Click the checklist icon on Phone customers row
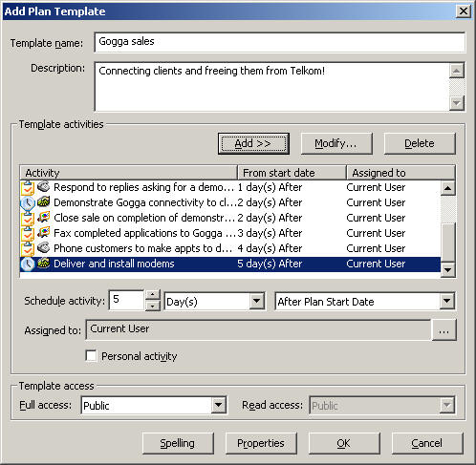Viewport: 476px width, 465px height. [28, 248]
